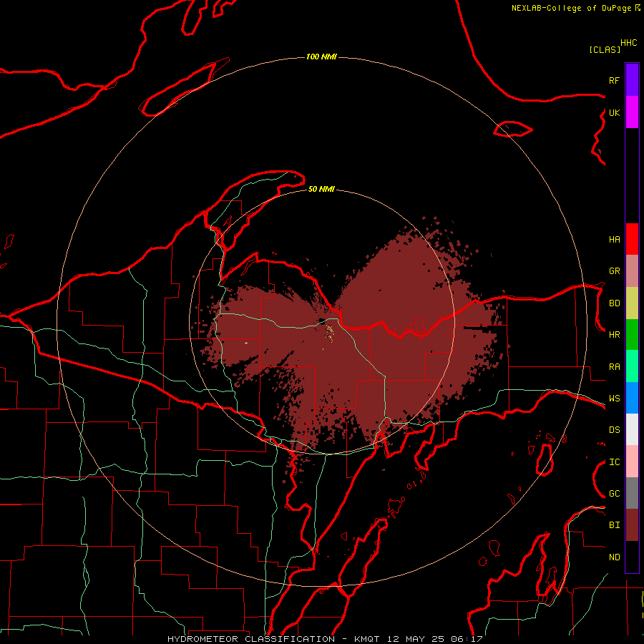Screen dimensions: 644x644
Task: Click the "HR" legend label
Action: 614,335
